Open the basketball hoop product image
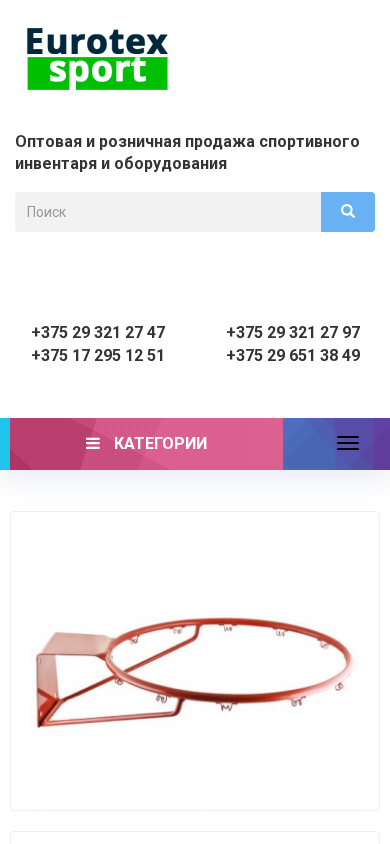The width and height of the screenshot is (390, 844). (x=195, y=661)
